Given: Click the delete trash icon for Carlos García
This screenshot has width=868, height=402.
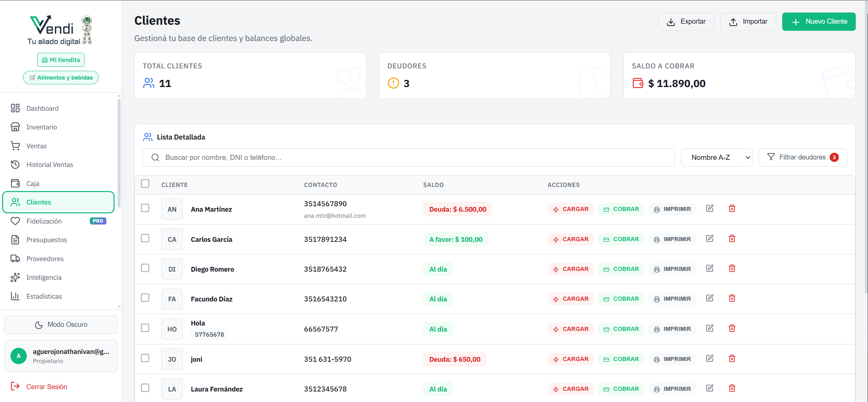Looking at the screenshot, I should 732,238.
